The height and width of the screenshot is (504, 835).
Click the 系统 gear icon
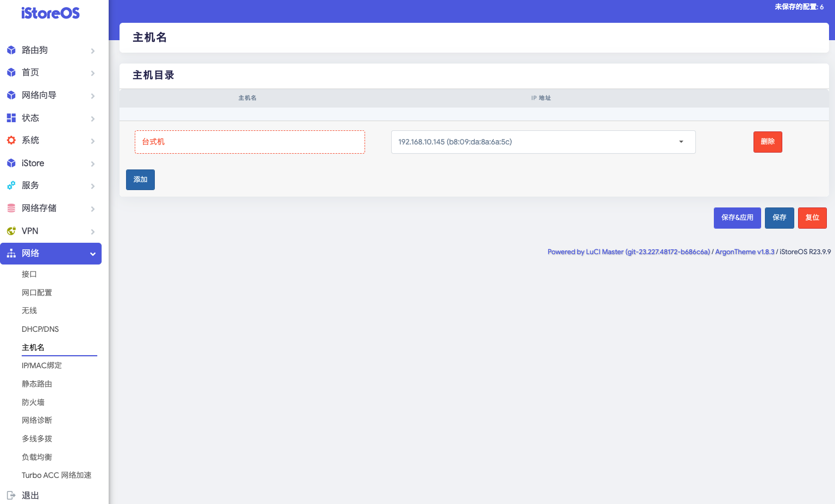point(11,140)
